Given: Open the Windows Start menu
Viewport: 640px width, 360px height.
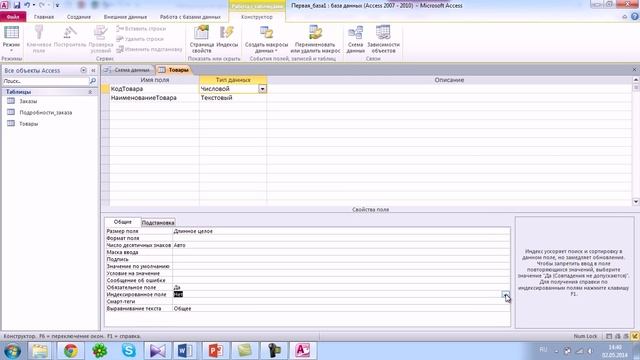Looking at the screenshot, I should point(12,351).
